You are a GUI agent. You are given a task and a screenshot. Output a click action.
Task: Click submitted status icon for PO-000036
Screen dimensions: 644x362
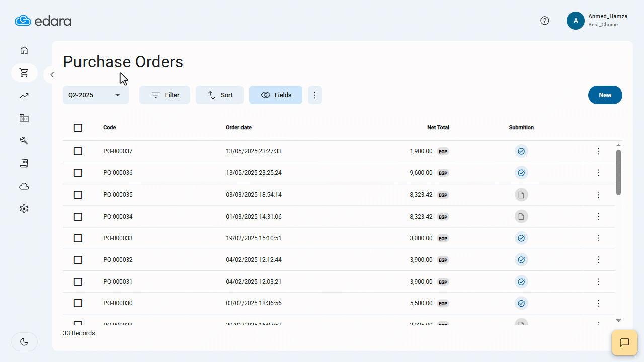click(521, 173)
